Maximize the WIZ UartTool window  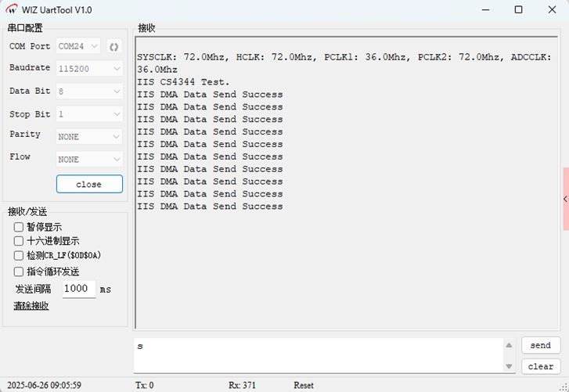pos(518,10)
